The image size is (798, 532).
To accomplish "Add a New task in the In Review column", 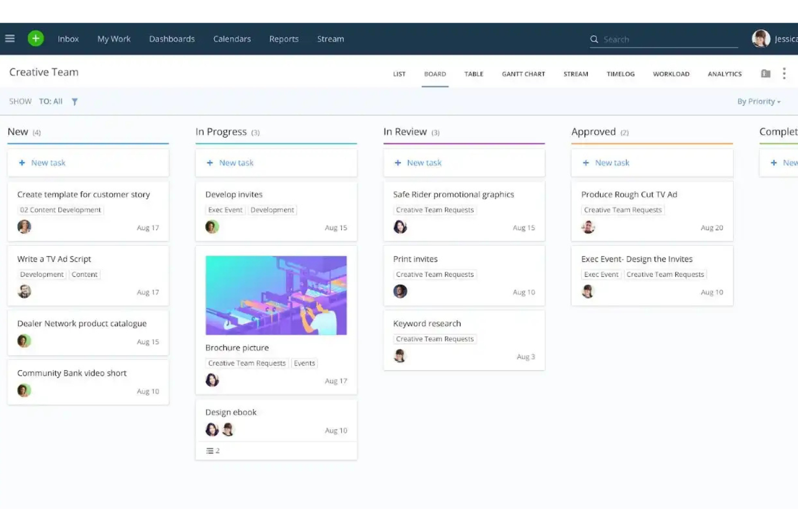I will [x=418, y=162].
